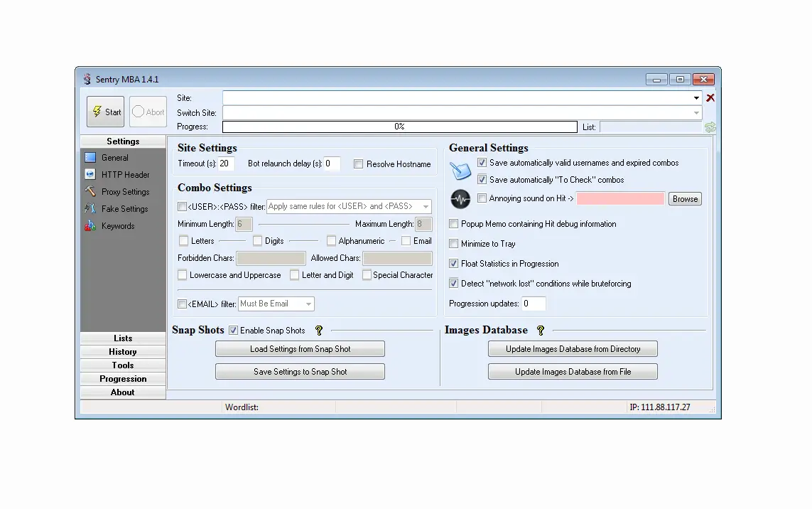Click the red X beside the Site field
The width and height of the screenshot is (812, 509).
710,97
